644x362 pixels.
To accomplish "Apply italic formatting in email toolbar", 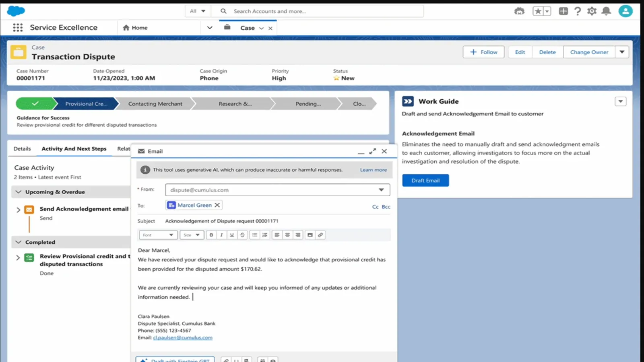I will [221, 235].
